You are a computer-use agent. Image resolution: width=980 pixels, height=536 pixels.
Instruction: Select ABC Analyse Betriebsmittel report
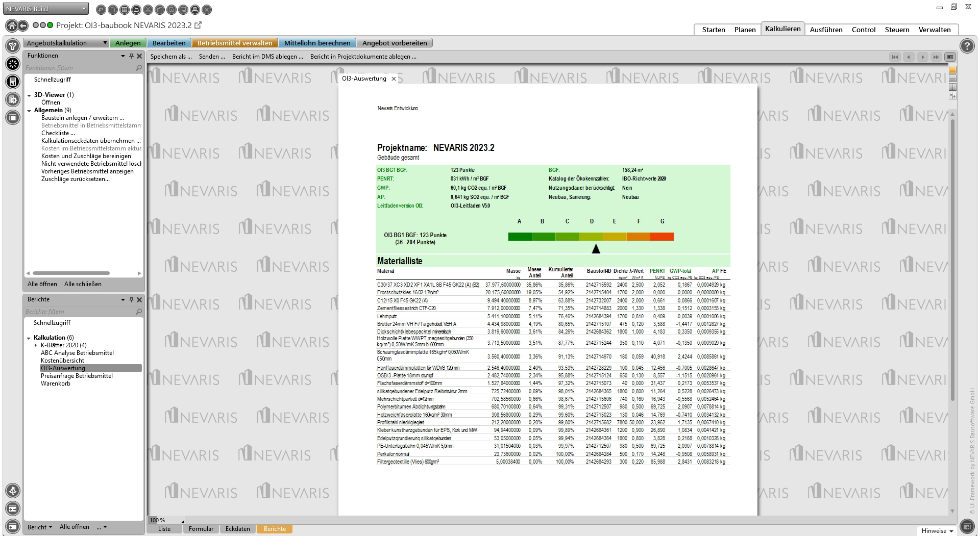77,353
